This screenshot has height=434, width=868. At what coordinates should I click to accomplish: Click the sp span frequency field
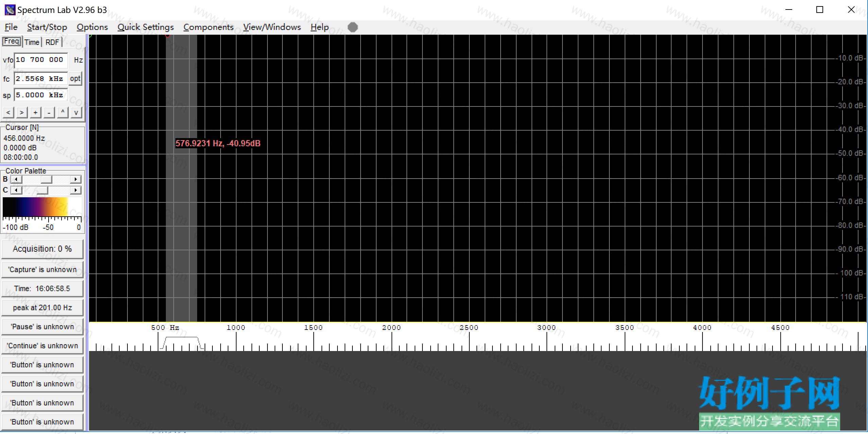tap(41, 95)
